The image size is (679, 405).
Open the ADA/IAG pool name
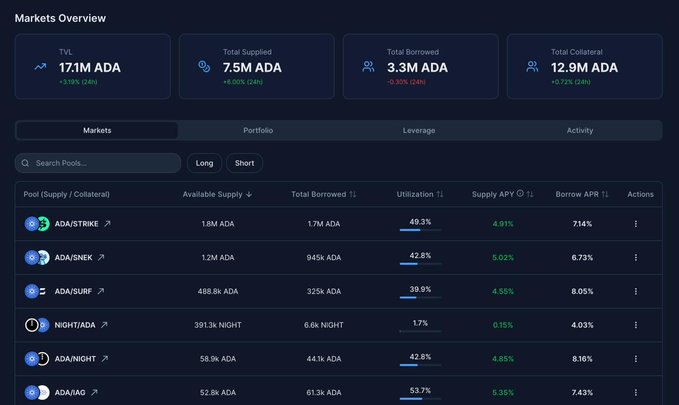tap(70, 392)
